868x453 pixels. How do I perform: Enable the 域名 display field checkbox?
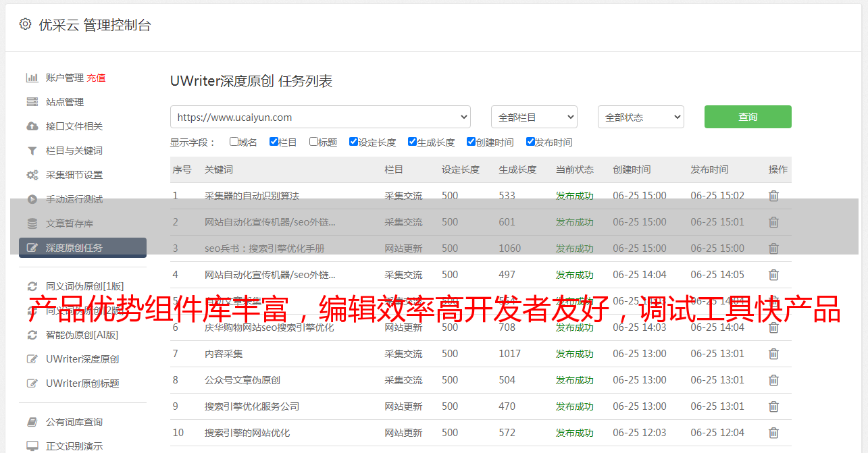tap(234, 142)
